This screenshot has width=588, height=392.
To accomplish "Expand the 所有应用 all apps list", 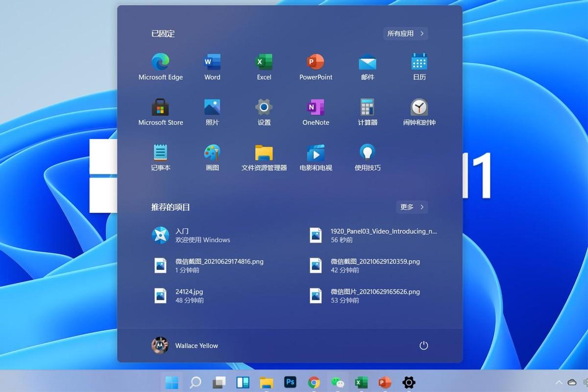I will point(405,33).
